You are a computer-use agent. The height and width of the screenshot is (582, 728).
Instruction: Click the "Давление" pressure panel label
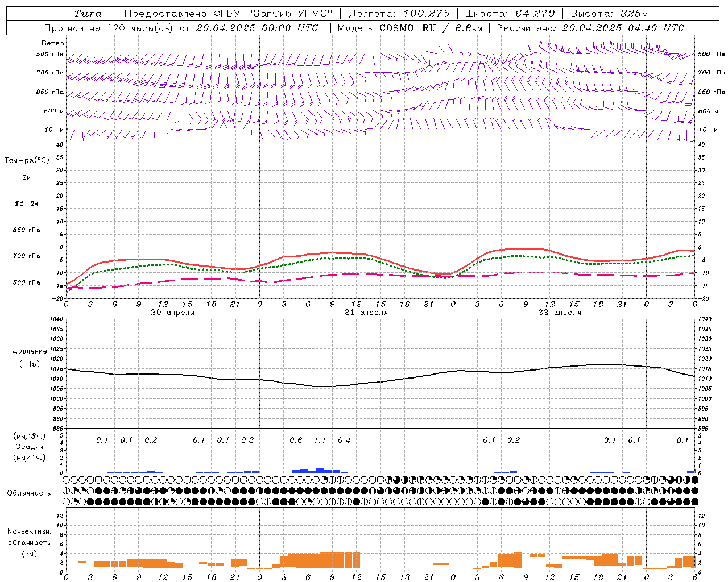click(30, 351)
